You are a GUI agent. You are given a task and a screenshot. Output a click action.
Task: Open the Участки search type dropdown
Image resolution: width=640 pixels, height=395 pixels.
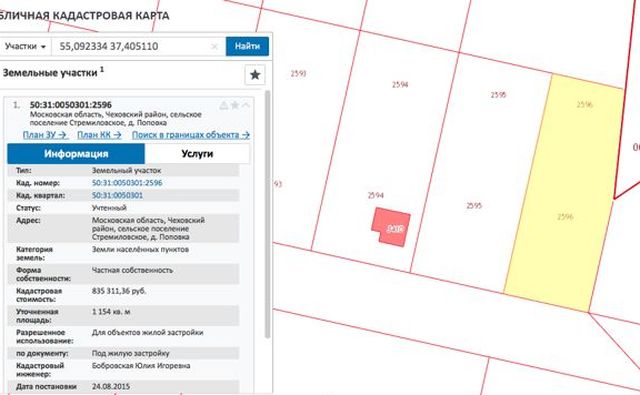point(25,47)
